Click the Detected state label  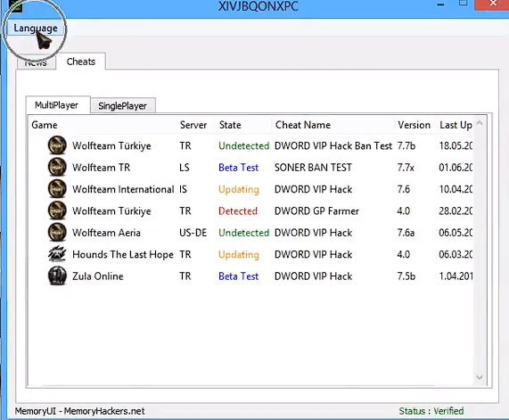click(238, 210)
